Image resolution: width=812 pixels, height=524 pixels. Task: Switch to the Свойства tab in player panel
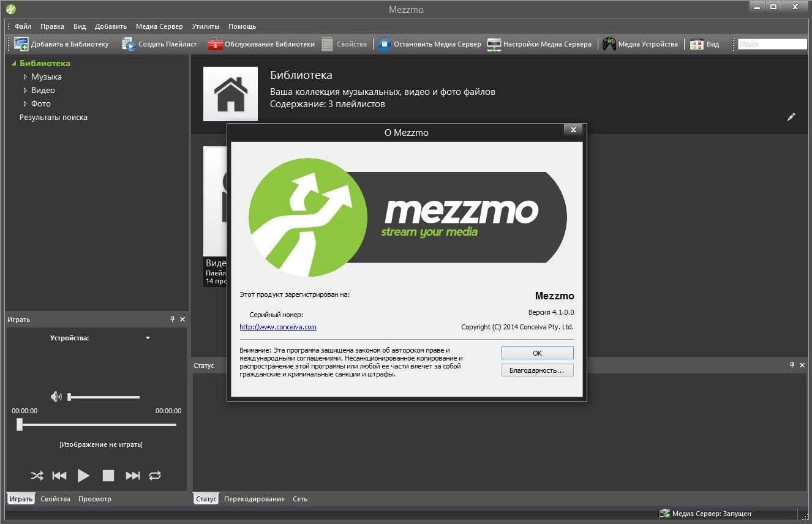55,499
